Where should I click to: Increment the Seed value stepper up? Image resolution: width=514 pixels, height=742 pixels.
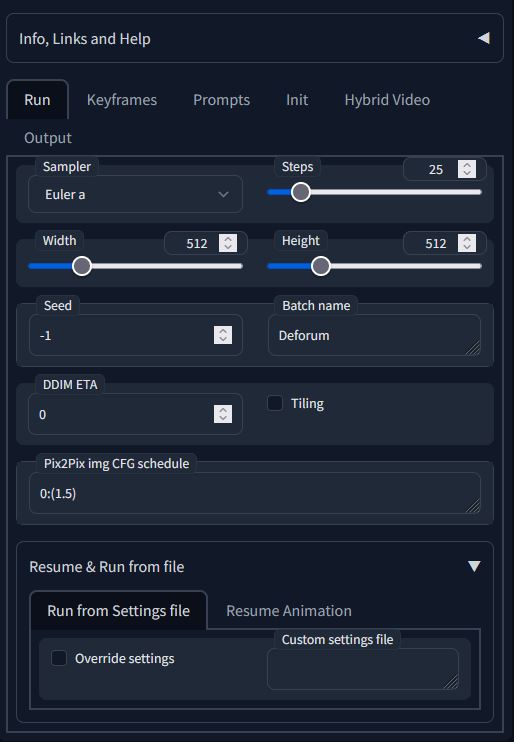point(223,330)
